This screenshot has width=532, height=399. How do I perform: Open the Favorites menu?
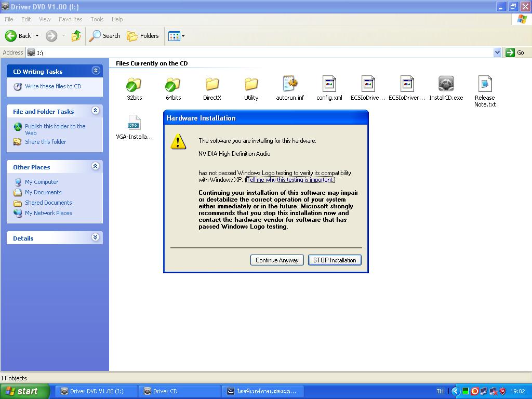(x=70, y=19)
